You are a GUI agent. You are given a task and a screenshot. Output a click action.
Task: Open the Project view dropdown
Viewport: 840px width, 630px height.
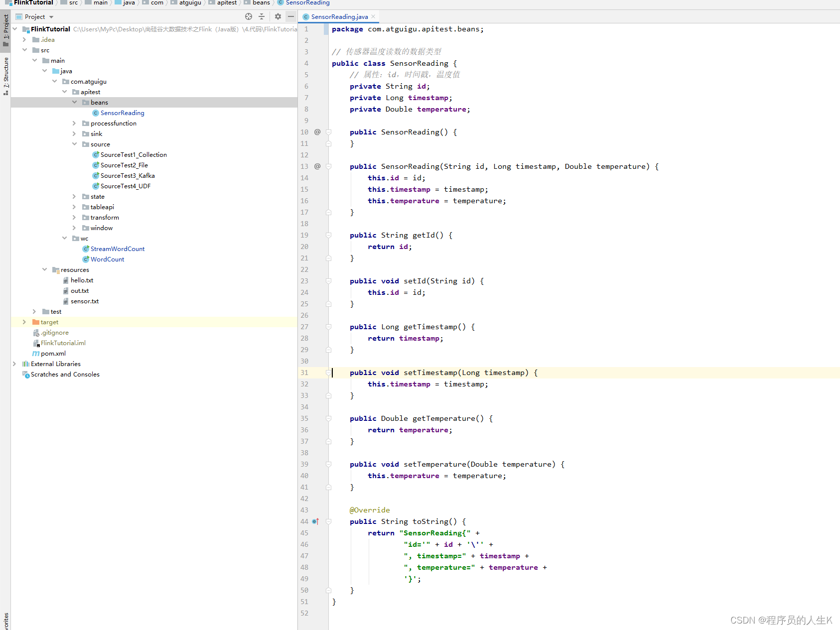(51, 17)
